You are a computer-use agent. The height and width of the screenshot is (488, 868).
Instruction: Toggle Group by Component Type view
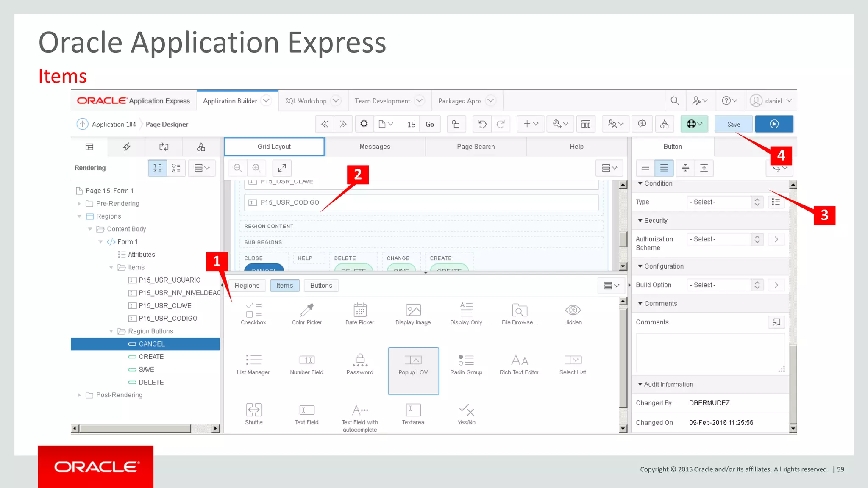click(x=176, y=168)
